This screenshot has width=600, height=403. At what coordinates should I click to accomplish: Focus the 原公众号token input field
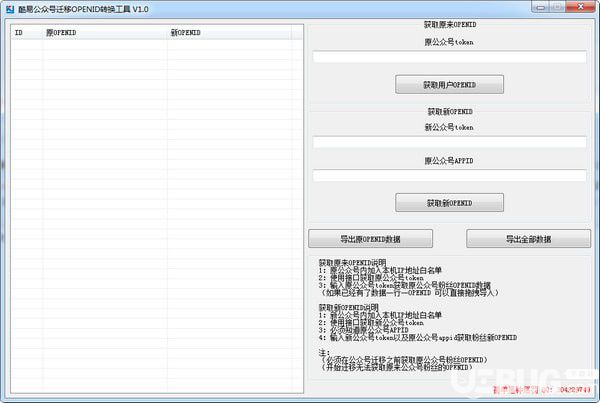pyautogui.click(x=449, y=57)
